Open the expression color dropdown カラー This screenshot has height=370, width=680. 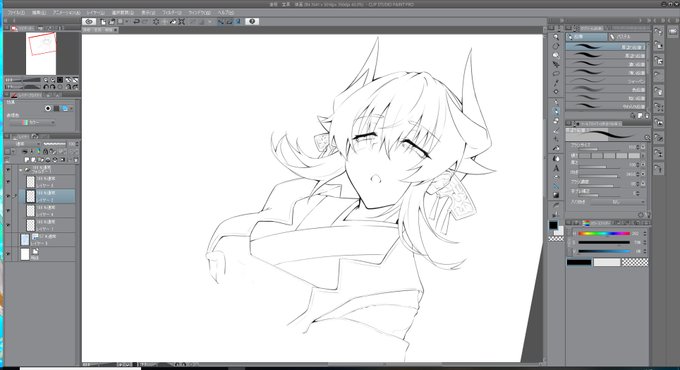33,122
